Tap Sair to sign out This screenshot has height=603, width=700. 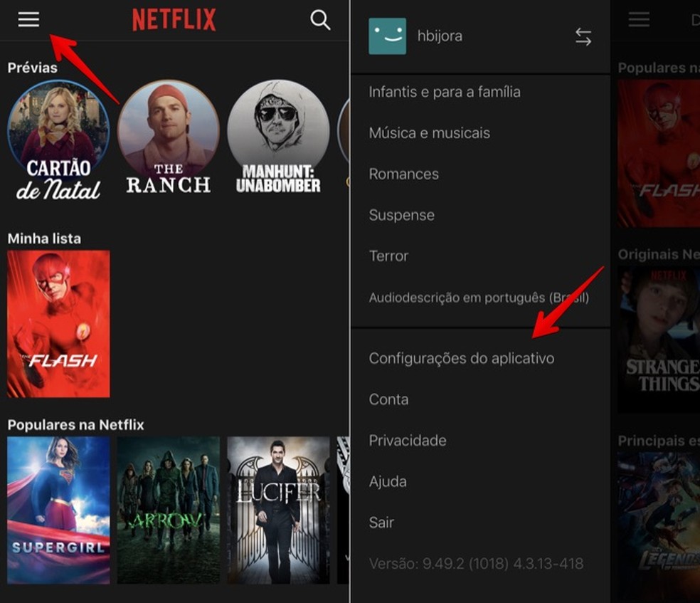(381, 523)
